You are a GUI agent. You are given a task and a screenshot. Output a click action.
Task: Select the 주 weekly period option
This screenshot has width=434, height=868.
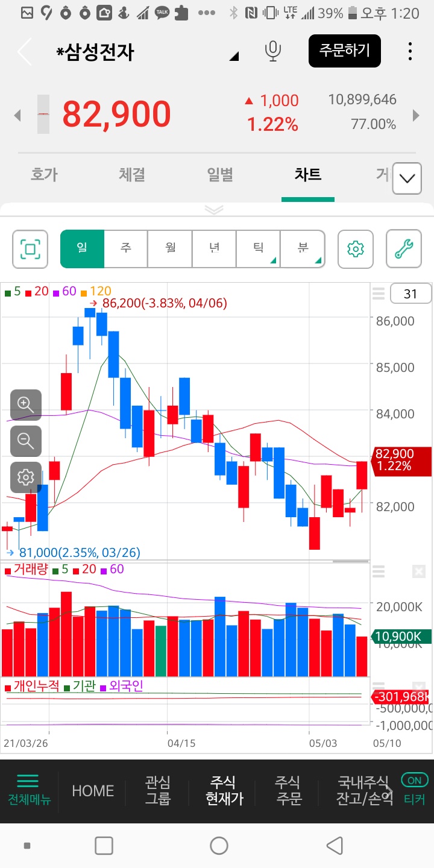click(126, 248)
